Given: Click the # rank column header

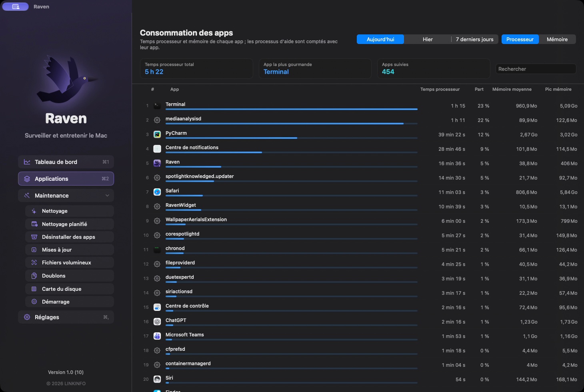Looking at the screenshot, I should point(152,89).
